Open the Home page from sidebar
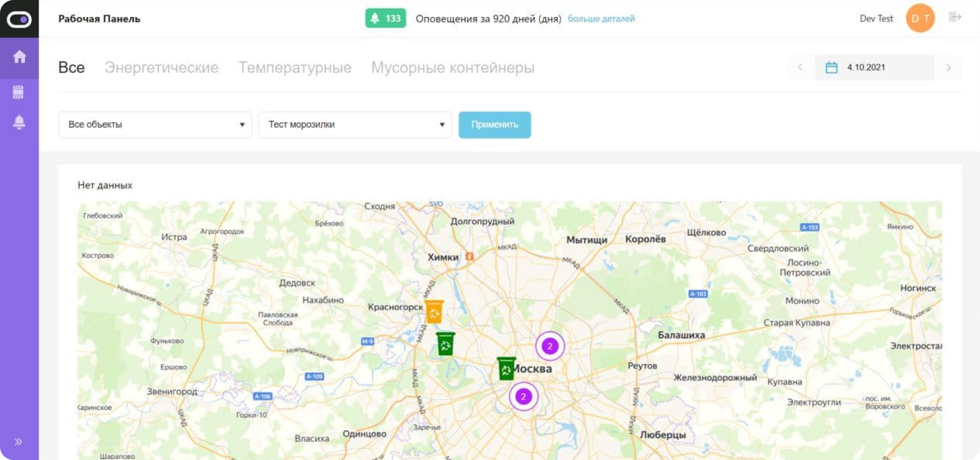This screenshot has width=980, height=460. [19, 56]
